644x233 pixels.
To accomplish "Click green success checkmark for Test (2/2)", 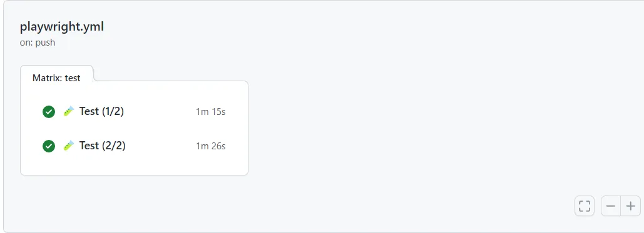I will (48, 146).
